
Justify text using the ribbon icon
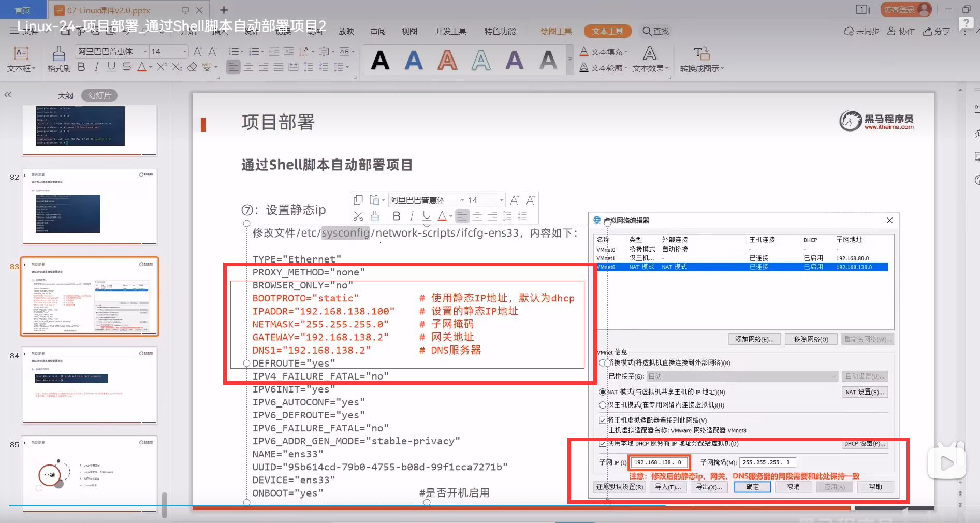279,67
